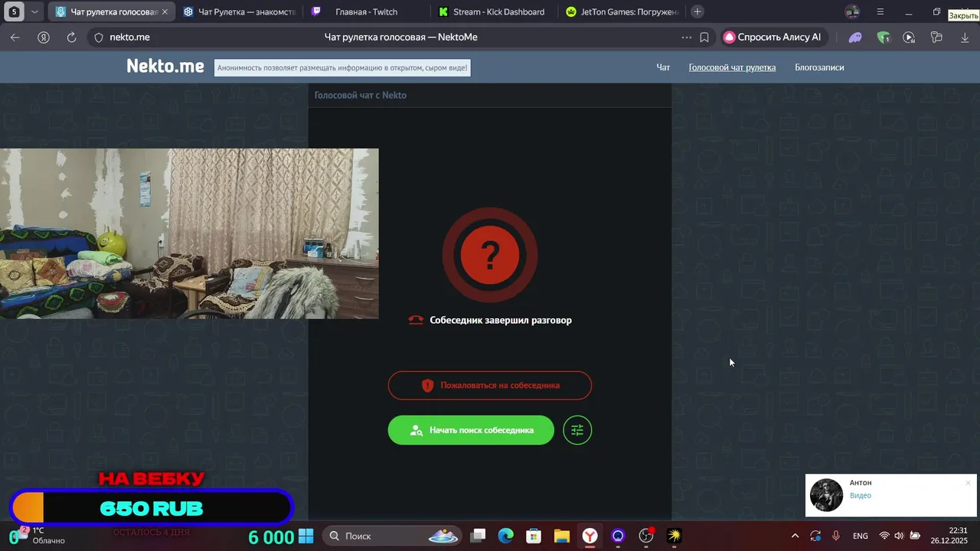
Task: Open the browser collections toolbar icon
Action: [936, 37]
